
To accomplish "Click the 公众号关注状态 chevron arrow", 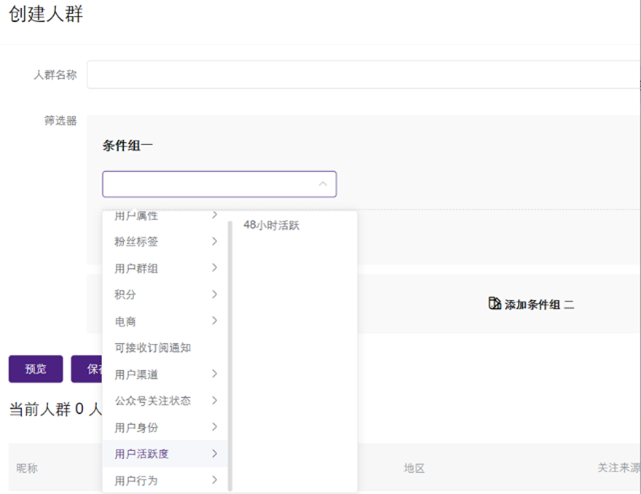I will 214,400.
